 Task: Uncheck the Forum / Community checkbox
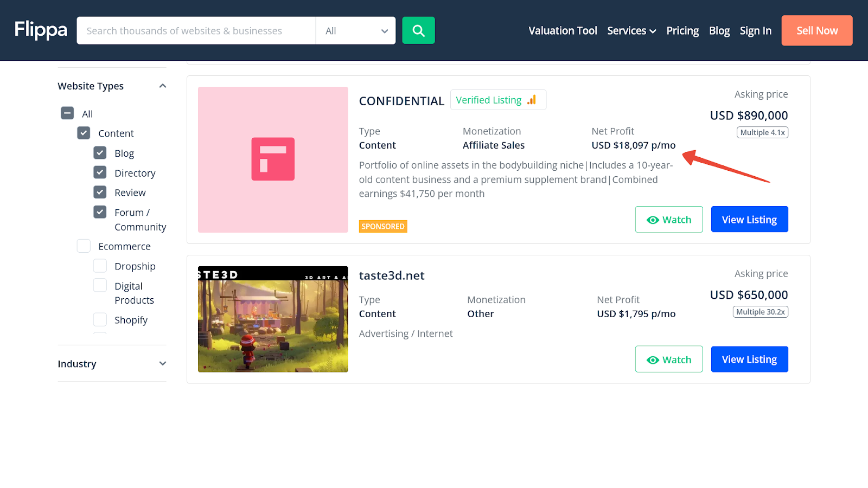[100, 212]
